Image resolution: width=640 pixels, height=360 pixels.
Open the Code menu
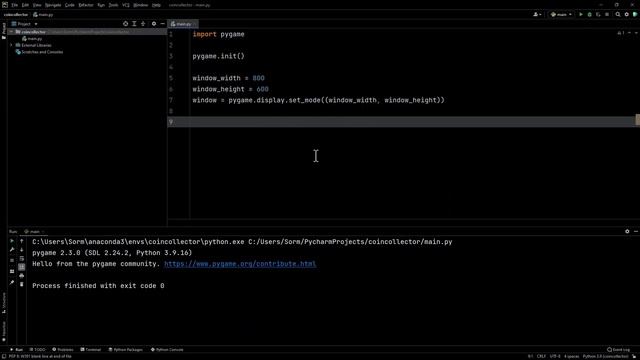coord(70,5)
